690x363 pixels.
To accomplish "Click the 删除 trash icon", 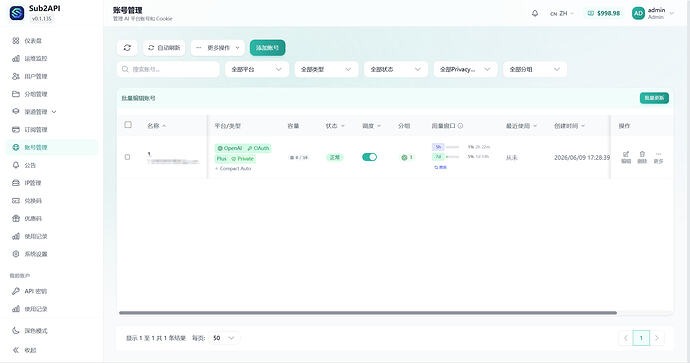I will [x=642, y=157].
